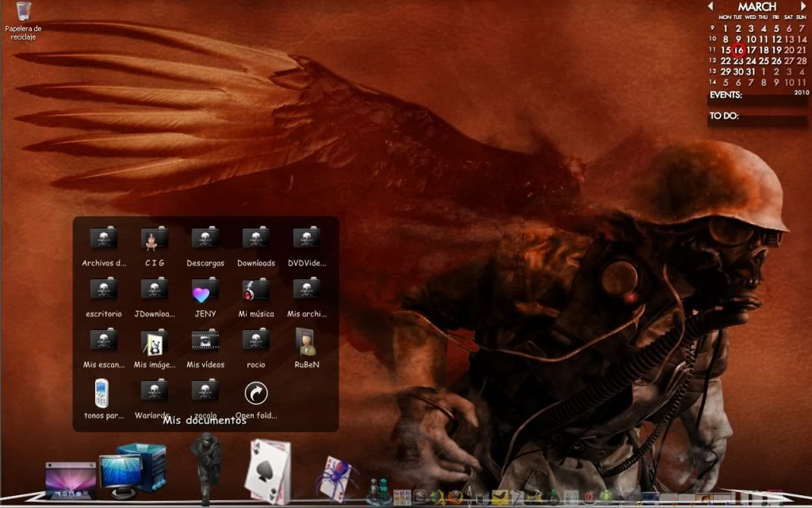Launch Solitaire from the dock
This screenshot has height=508, width=812.
268,471
